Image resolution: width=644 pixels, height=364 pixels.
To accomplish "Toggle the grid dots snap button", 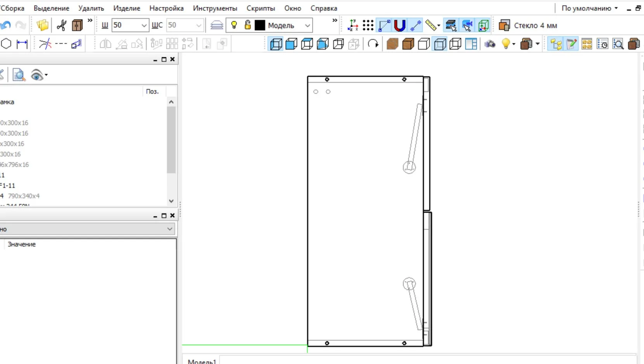I will pos(368,26).
